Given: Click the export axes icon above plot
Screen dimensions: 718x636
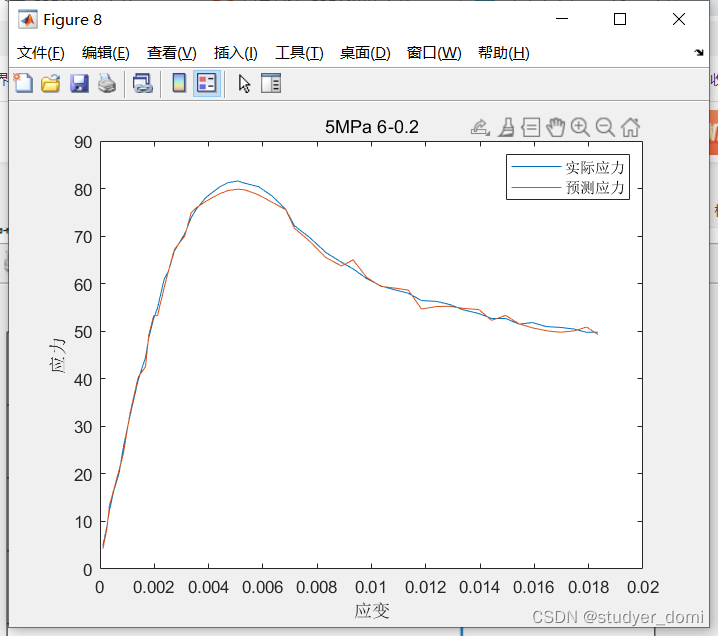Looking at the screenshot, I should click(480, 127).
